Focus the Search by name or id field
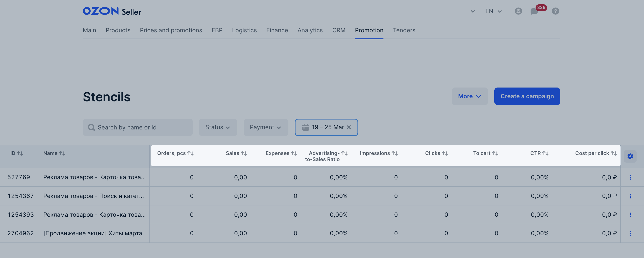This screenshot has height=258, width=644. click(138, 127)
